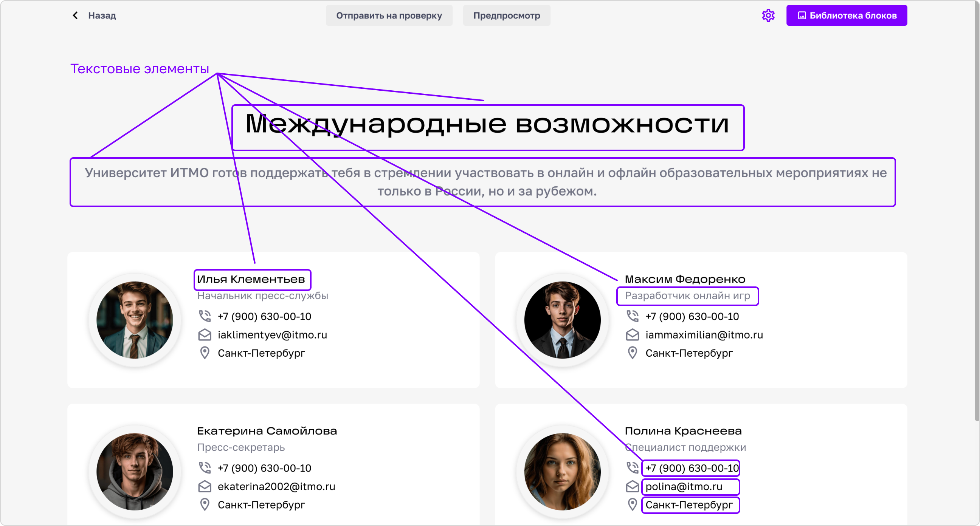Select text Специалист поддержки
980x526 pixels.
click(x=685, y=447)
